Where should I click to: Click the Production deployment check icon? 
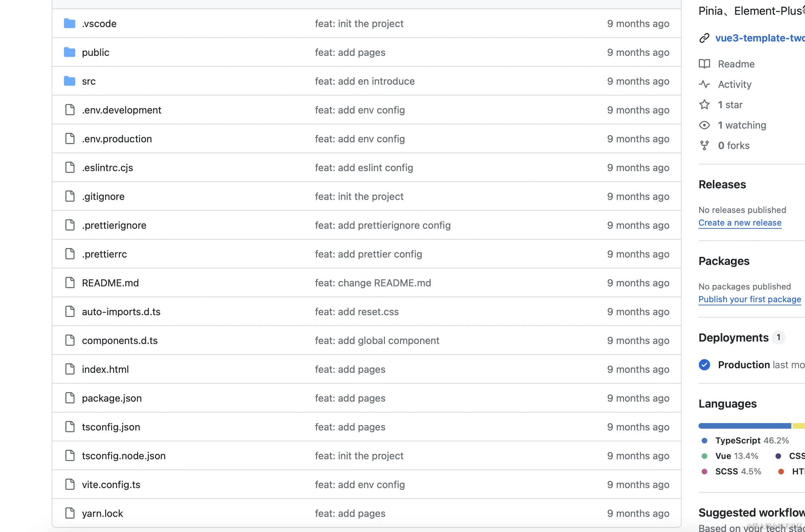[x=704, y=365]
